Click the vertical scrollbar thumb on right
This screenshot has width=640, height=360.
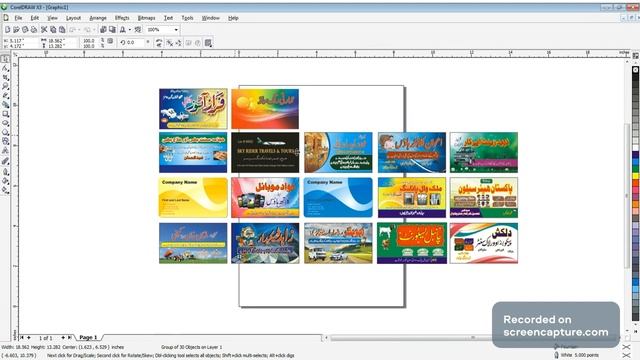coord(627,196)
